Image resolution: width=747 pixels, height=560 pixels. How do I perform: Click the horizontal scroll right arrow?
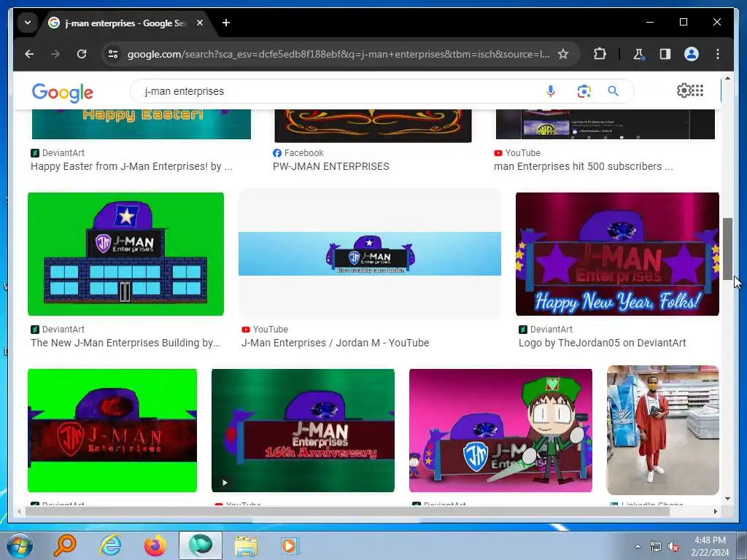click(x=715, y=511)
